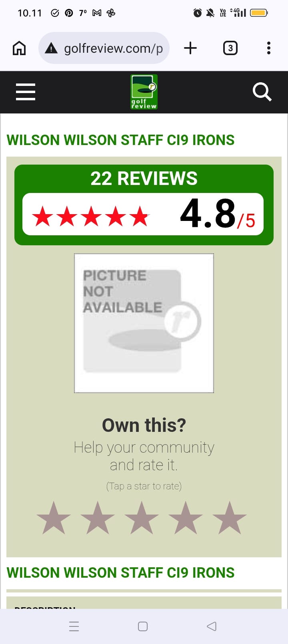Rate five stars in Tap a star to rate
The width and height of the screenshot is (288, 644).
coord(230,518)
